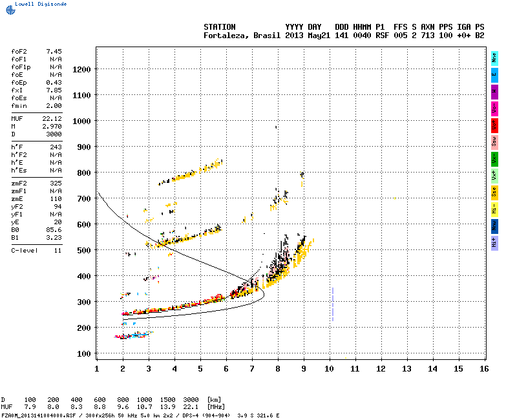Select the magenta Vo- legend swatch
Viewport: 517px width, 420px height.
tap(494, 109)
